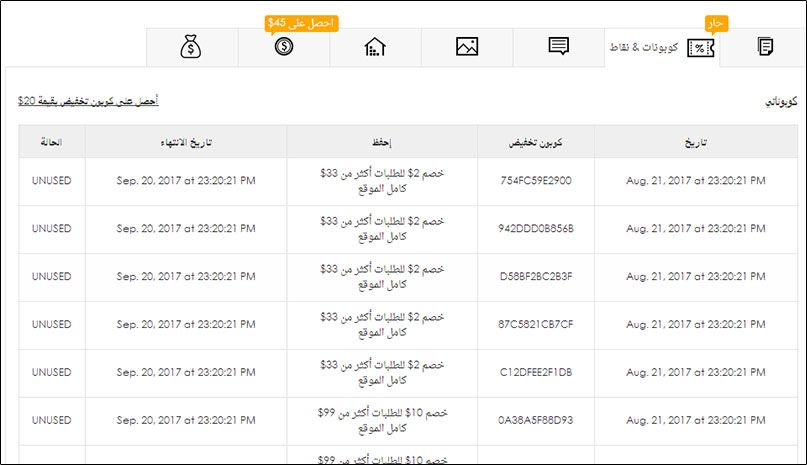807x465 pixels.
Task: Click the كوبون تخفيض column header
Action: [x=536, y=142]
